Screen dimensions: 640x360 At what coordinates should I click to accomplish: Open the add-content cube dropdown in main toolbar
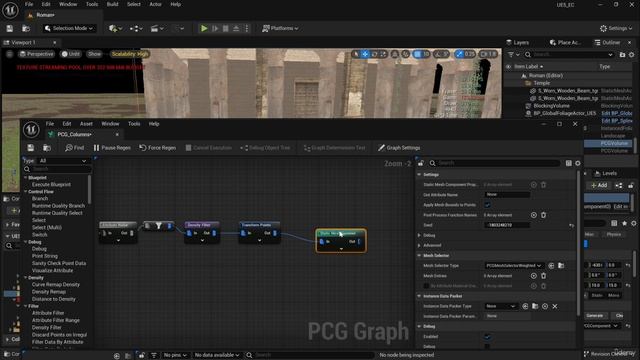click(115, 28)
